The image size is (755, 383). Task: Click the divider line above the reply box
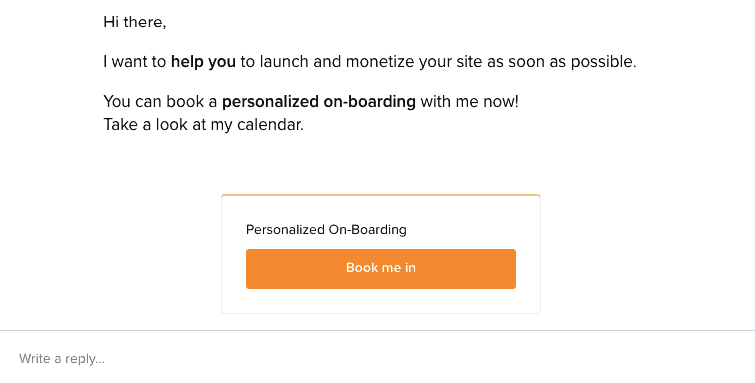tap(378, 330)
